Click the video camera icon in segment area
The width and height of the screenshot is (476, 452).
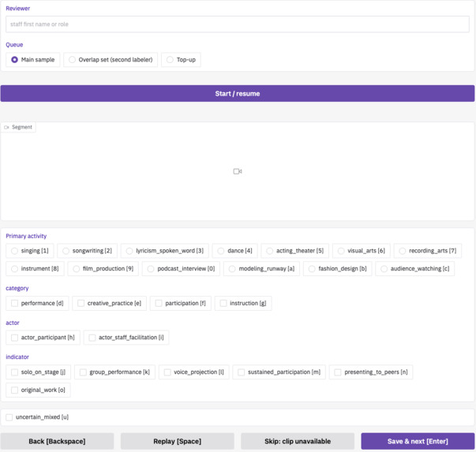click(238, 171)
